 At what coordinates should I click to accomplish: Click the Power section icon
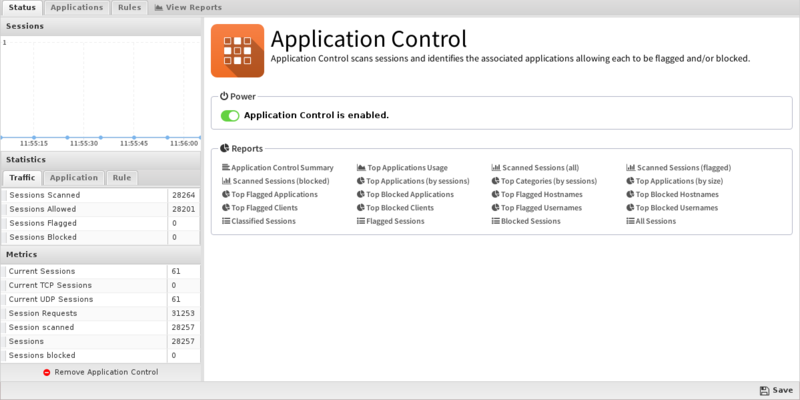click(225, 96)
